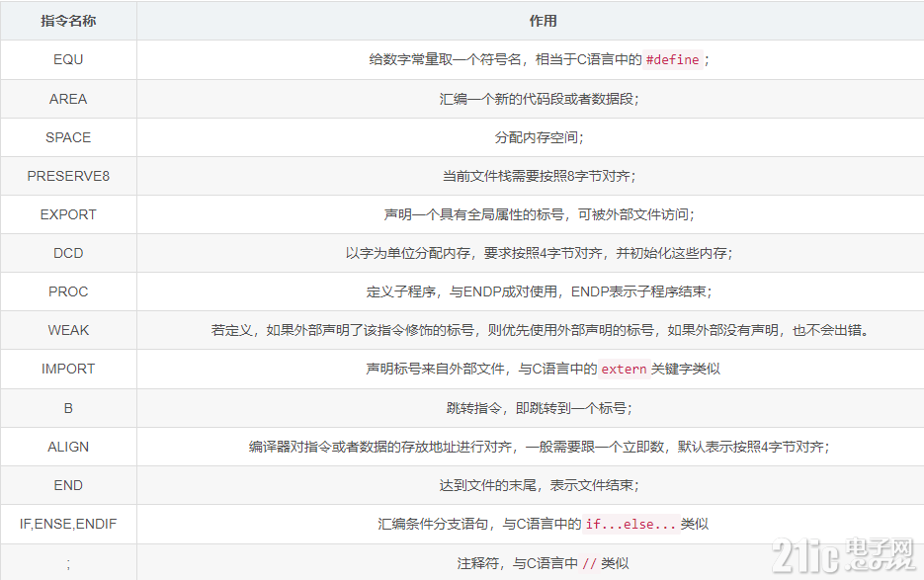
Task: Click the #define inline code
Action: [672, 59]
